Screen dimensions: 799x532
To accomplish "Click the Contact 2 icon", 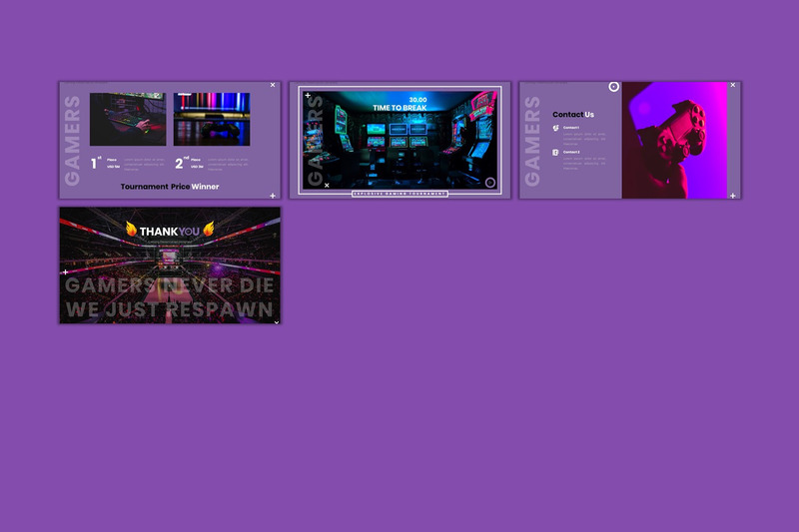I will point(555,153).
